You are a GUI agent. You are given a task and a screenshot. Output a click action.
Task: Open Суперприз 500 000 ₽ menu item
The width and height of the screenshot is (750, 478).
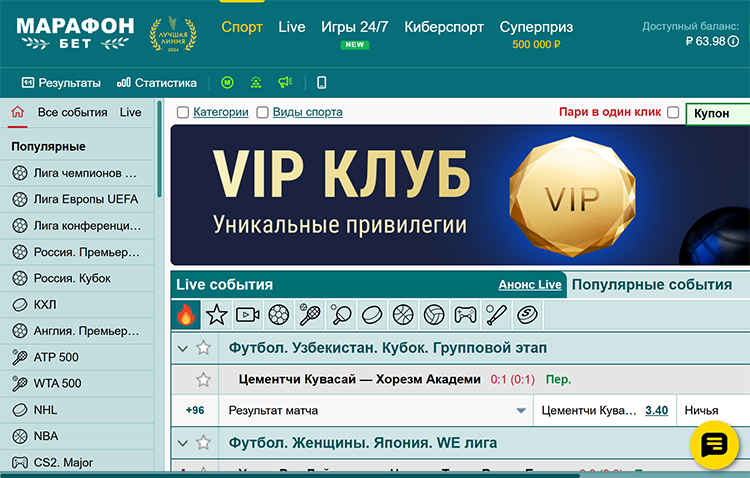(536, 35)
